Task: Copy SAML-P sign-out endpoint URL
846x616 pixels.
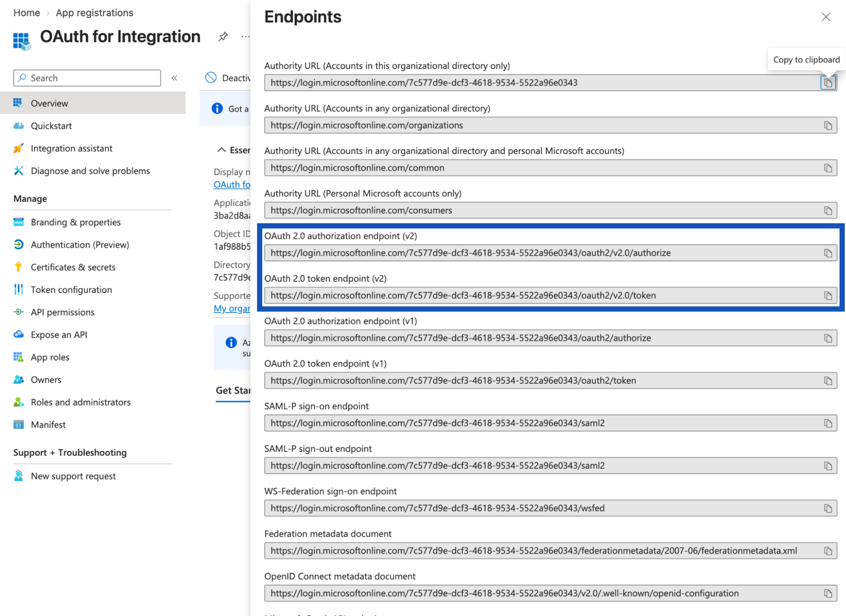Action: 828,466
